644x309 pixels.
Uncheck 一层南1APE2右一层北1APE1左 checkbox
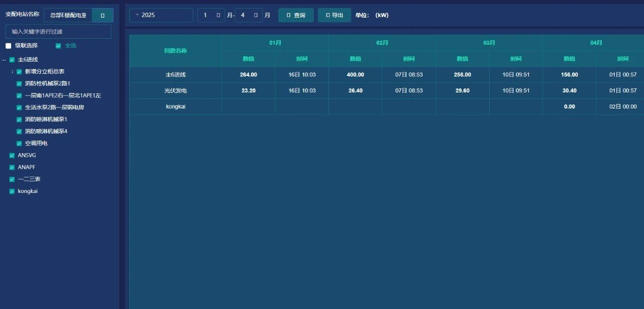pyautogui.click(x=19, y=95)
